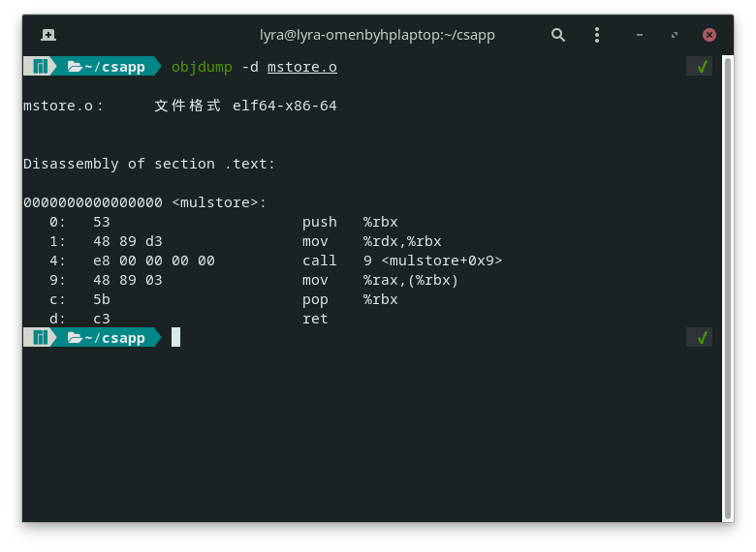
Task: Place cursor at the empty prompt block
Action: (176, 337)
